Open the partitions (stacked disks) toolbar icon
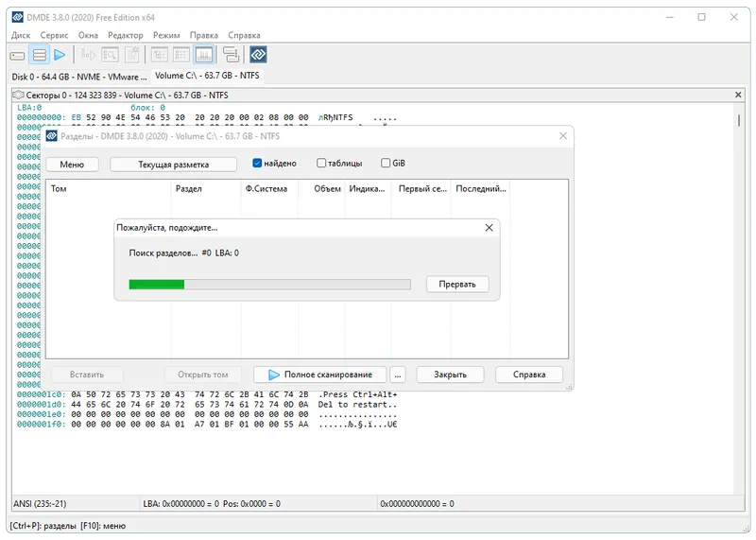 (39, 55)
